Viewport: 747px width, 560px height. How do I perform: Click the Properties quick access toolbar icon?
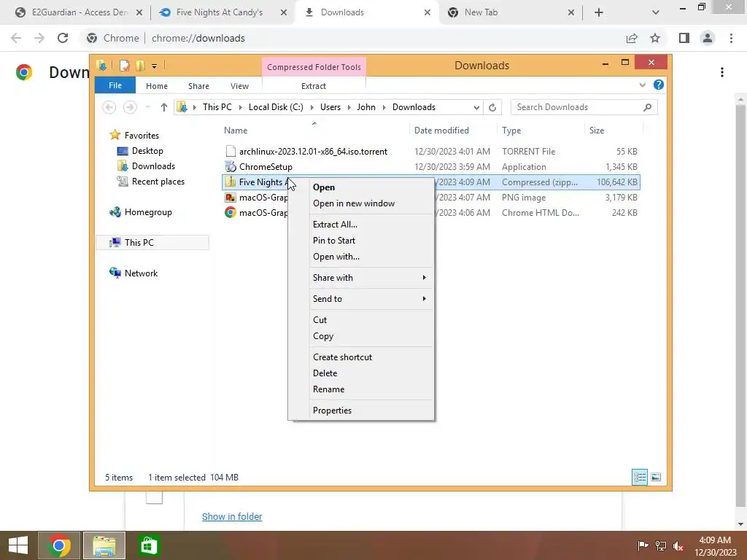click(x=125, y=66)
